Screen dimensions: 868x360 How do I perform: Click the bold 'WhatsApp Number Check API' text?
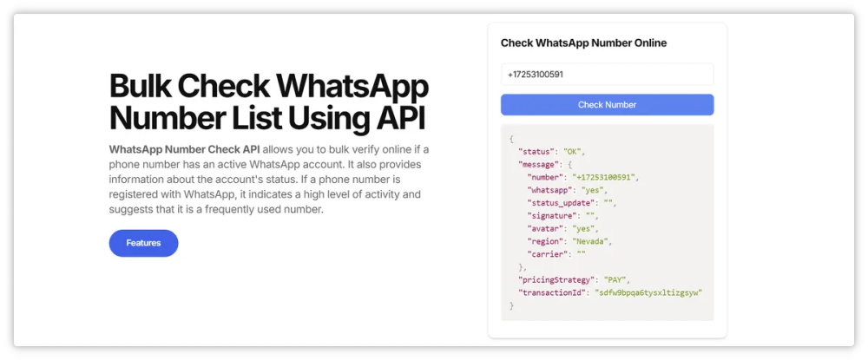pyautogui.click(x=184, y=150)
